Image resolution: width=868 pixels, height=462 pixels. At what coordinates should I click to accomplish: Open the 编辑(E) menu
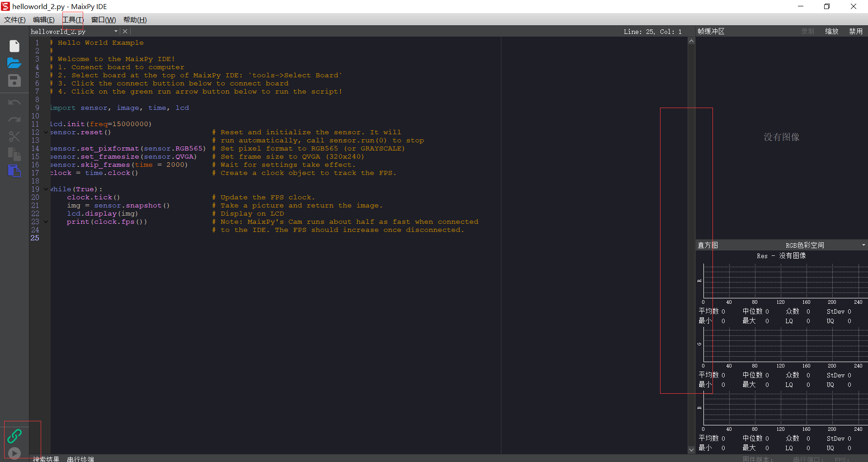pyautogui.click(x=44, y=20)
